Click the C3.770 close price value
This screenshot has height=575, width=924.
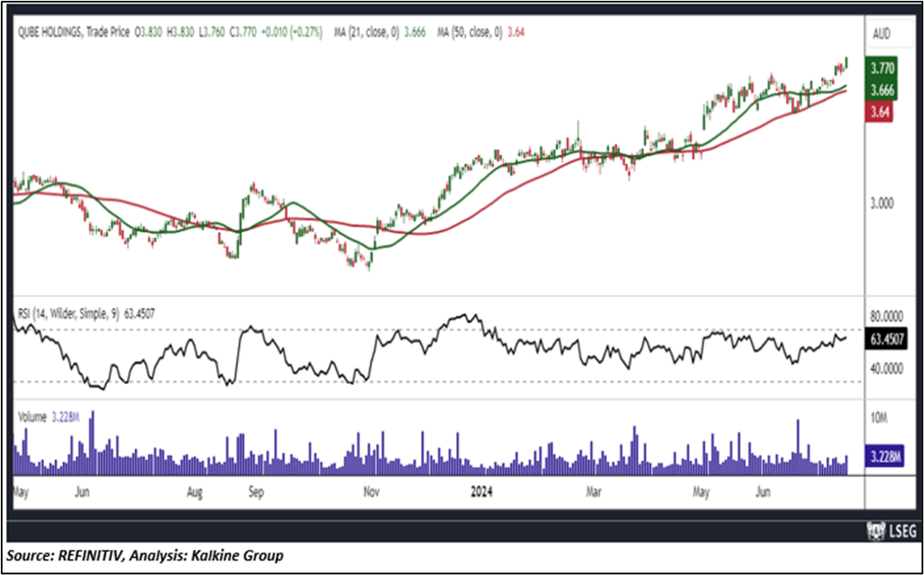coord(242,33)
